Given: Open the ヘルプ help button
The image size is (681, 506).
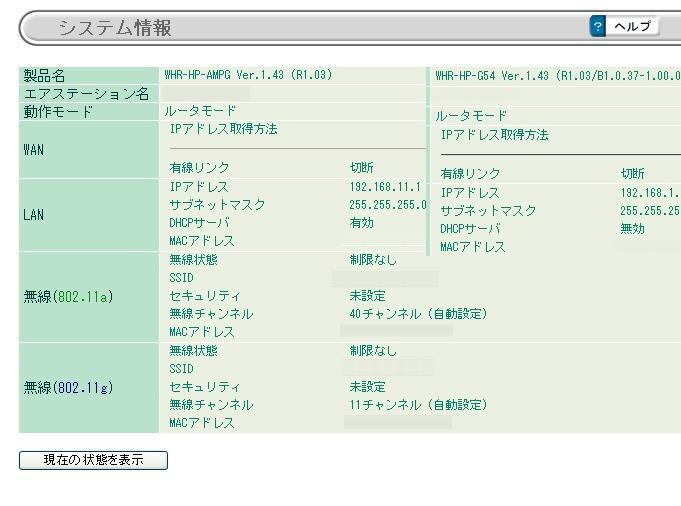Looking at the screenshot, I should (x=632, y=26).
